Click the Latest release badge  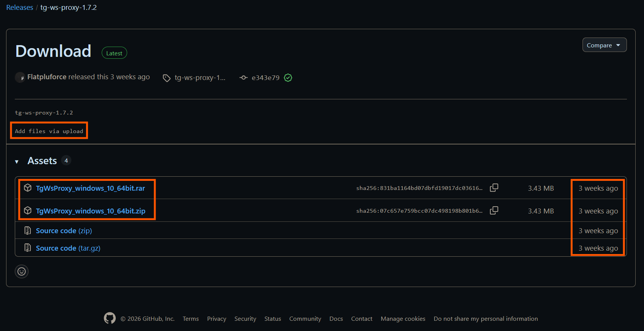point(114,53)
